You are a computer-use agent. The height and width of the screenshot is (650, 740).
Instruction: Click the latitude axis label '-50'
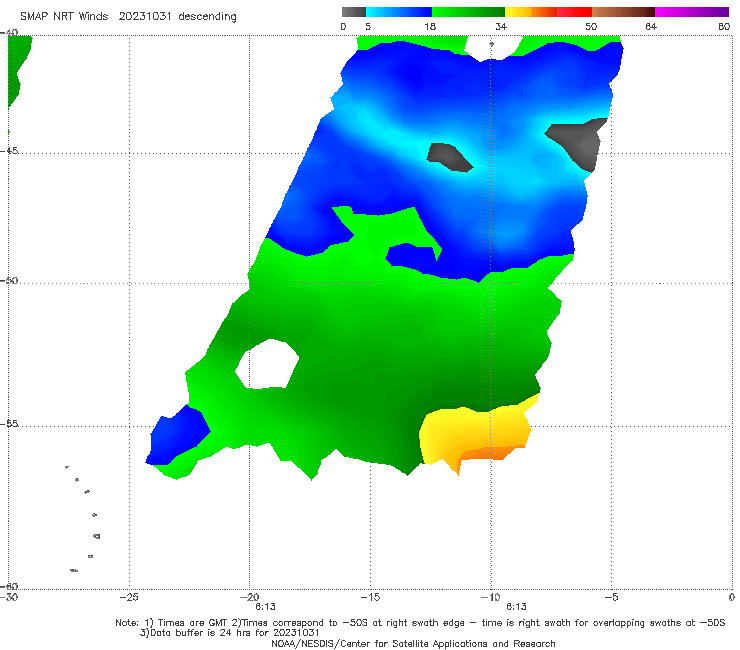pyautogui.click(x=9, y=280)
